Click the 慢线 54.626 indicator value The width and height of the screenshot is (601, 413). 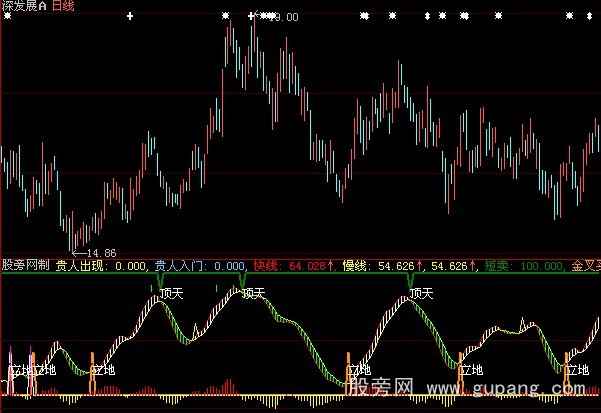[x=382, y=266]
